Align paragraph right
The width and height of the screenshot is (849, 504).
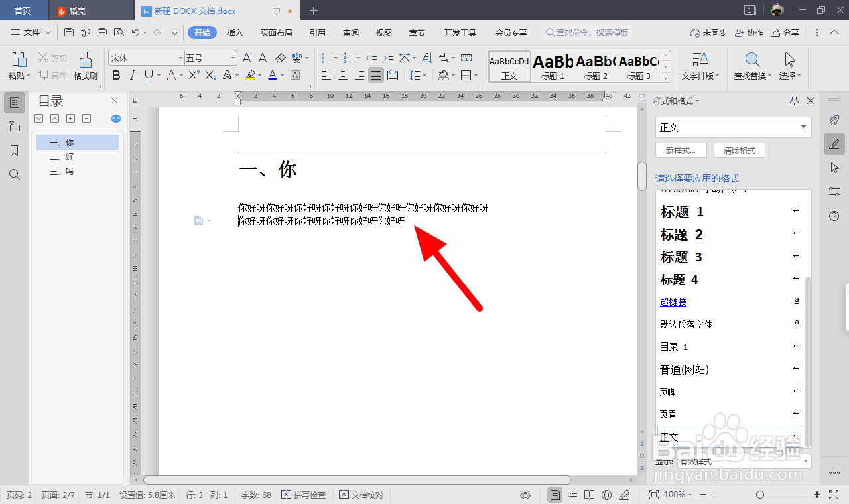click(359, 75)
